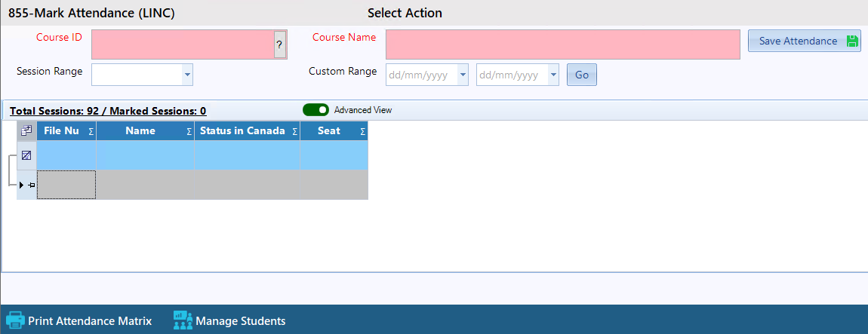Click the sigma summary icon in Name column
Screen dimensions: 868x334
[189, 132]
